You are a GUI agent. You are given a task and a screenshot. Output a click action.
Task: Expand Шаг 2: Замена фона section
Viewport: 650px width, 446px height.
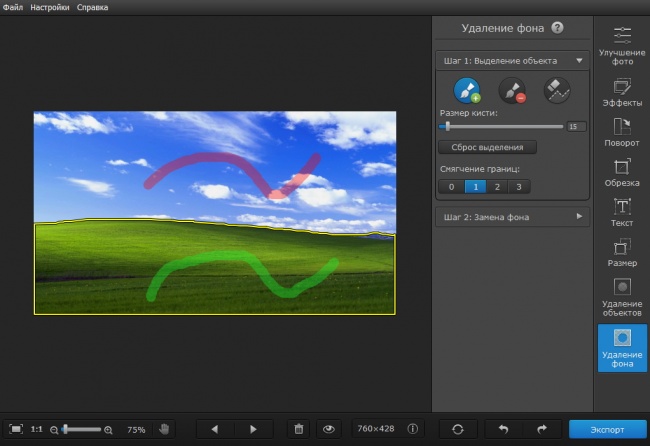click(512, 217)
